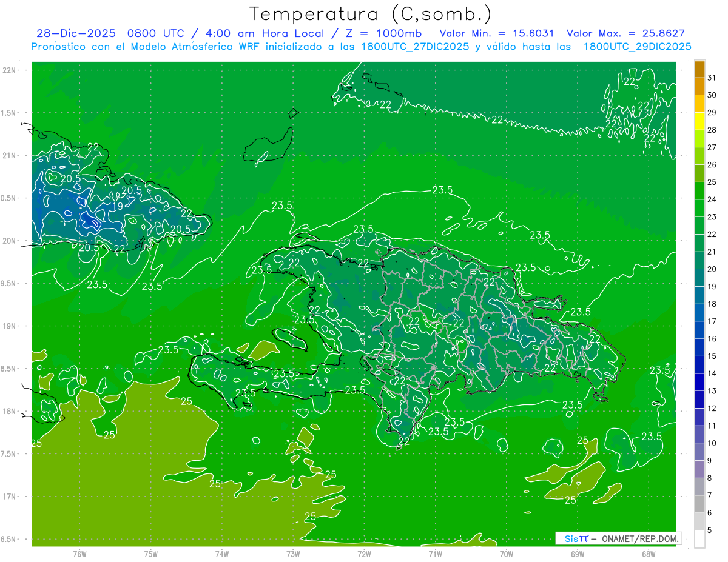Click the 71W longitude axis label
Viewport: 728px width, 562px height.
435,554
